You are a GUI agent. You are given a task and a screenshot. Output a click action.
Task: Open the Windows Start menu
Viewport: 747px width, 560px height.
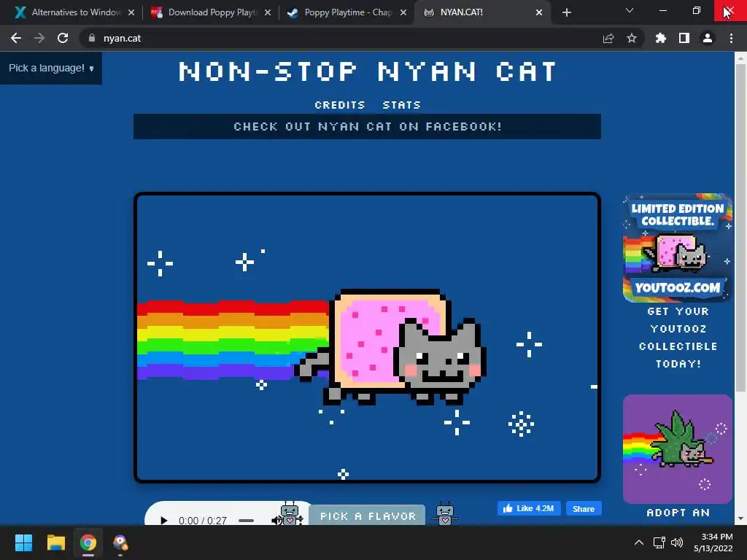[23, 542]
